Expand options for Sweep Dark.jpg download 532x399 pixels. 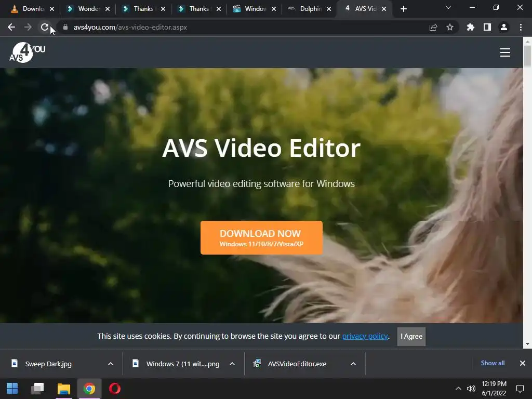coord(111,364)
